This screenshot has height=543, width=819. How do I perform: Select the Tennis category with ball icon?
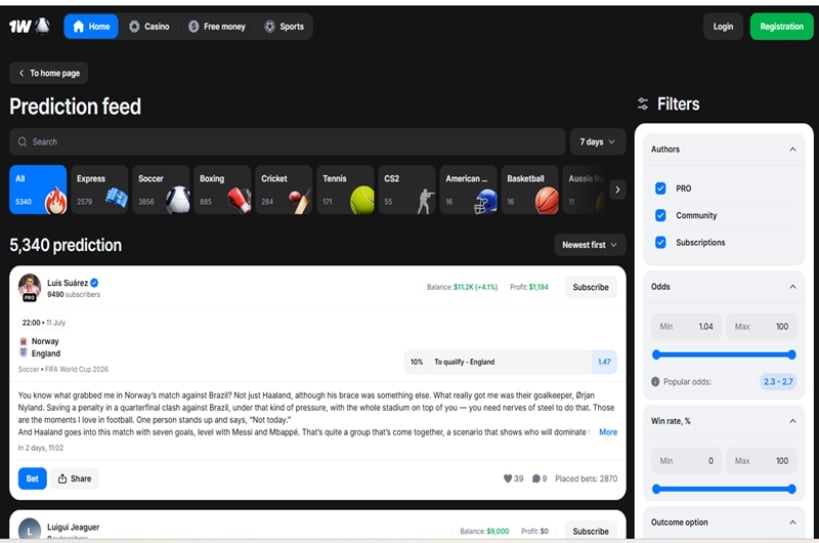[345, 190]
